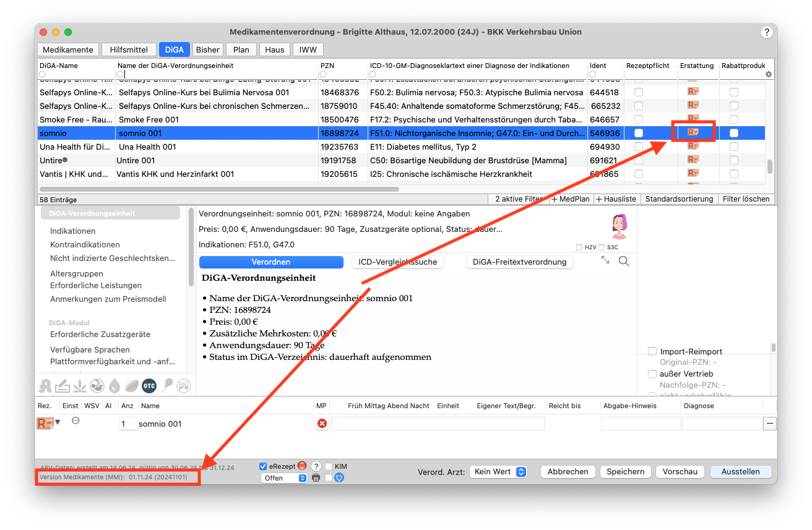Screen dimensions: 812x530
Task: Click the DiGA table vertical scrollbar thumb
Action: point(771,166)
